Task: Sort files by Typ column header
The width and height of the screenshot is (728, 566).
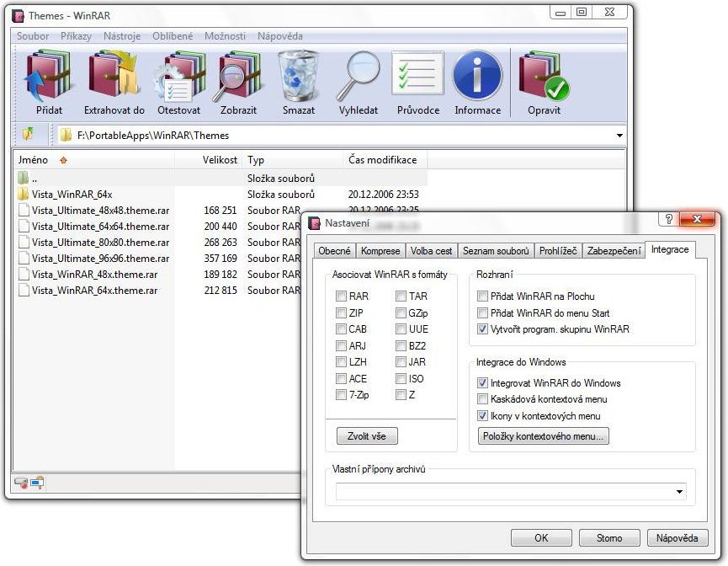Action: [291, 160]
